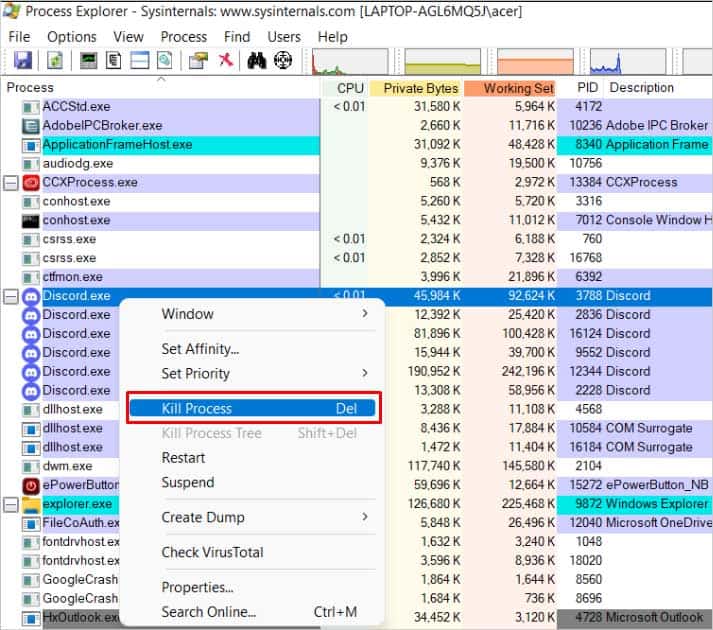Collapse the explorer.exe tree node

coord(10,504)
